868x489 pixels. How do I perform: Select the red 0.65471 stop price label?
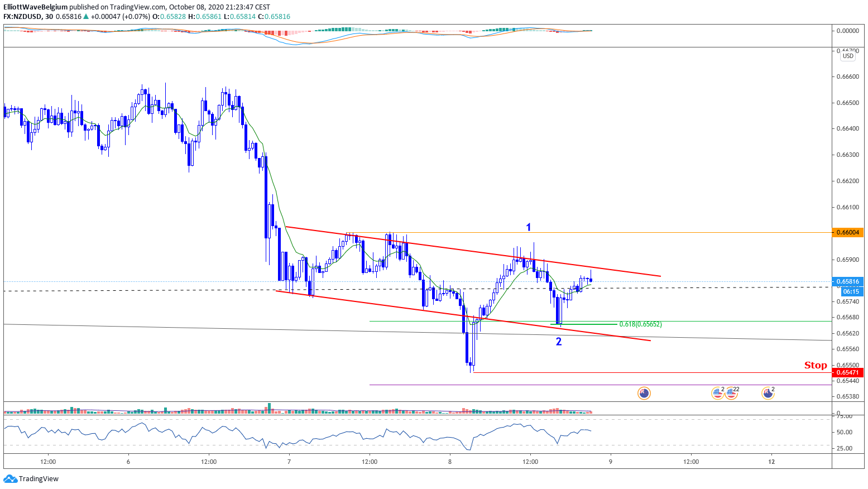(x=847, y=372)
